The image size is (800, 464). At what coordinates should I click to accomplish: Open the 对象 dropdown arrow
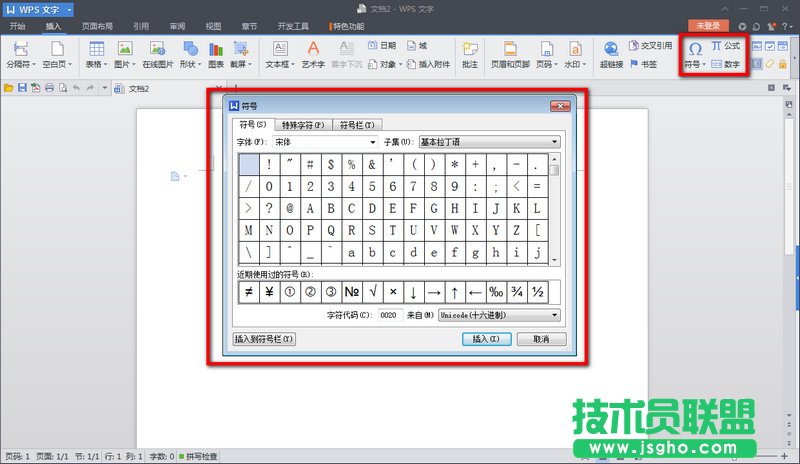tap(401, 64)
